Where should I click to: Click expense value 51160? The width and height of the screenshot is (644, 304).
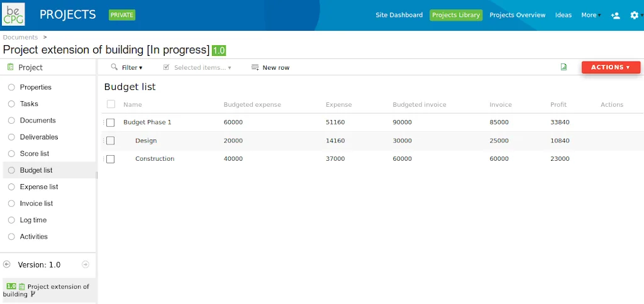pos(335,122)
